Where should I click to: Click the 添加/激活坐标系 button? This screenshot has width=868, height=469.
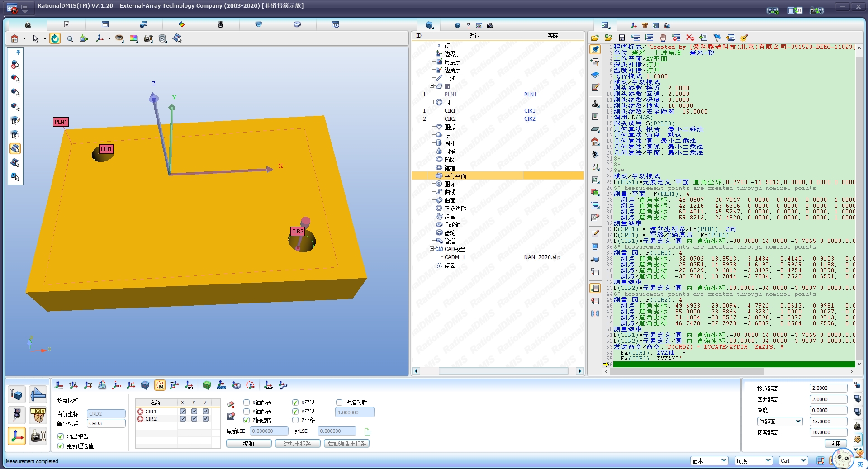[346, 444]
